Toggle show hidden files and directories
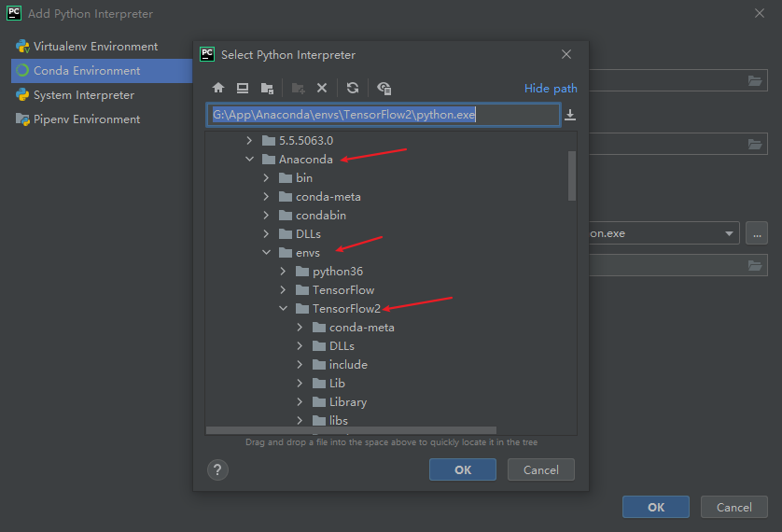This screenshot has height=532, width=782. coord(384,88)
